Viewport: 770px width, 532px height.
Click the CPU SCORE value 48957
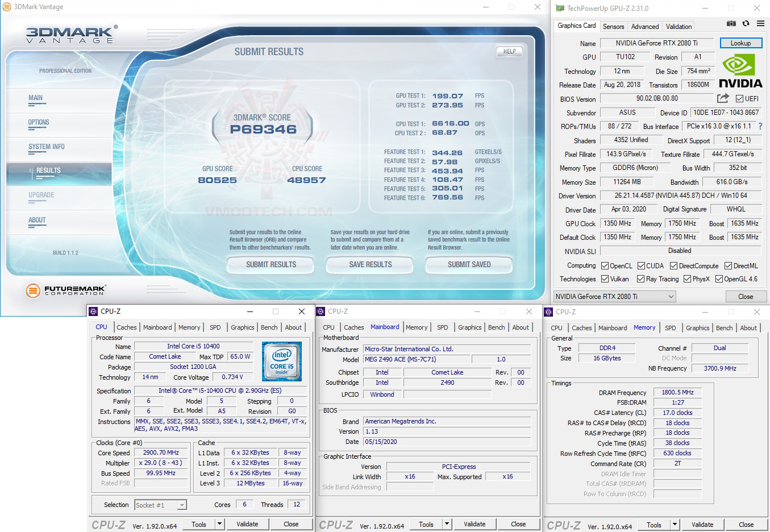coord(307,180)
